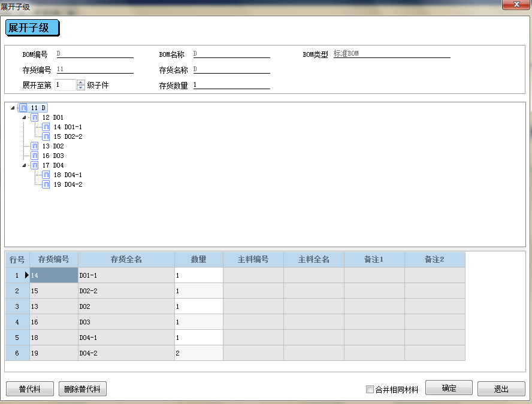Select quantity cell for row 6 D04-2

199,353
